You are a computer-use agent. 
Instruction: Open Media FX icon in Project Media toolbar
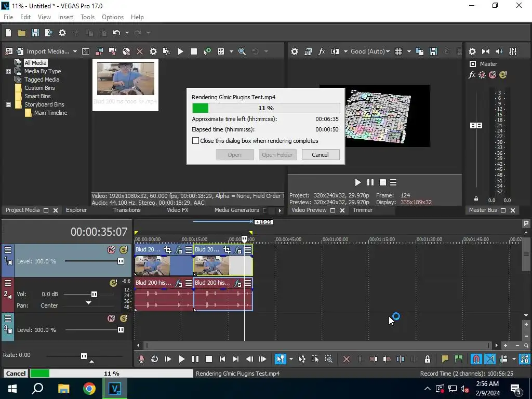167,51
